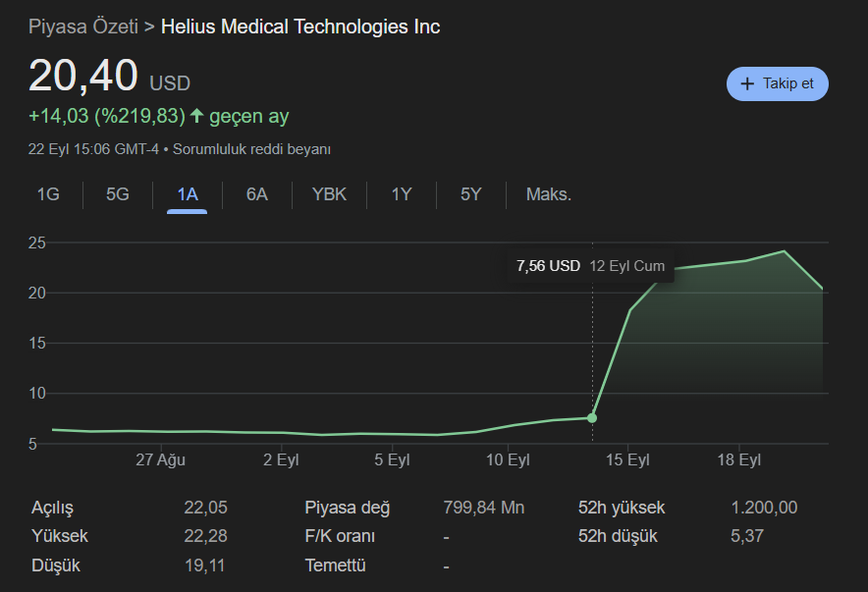Click the green up arrow icon

pos(196,116)
